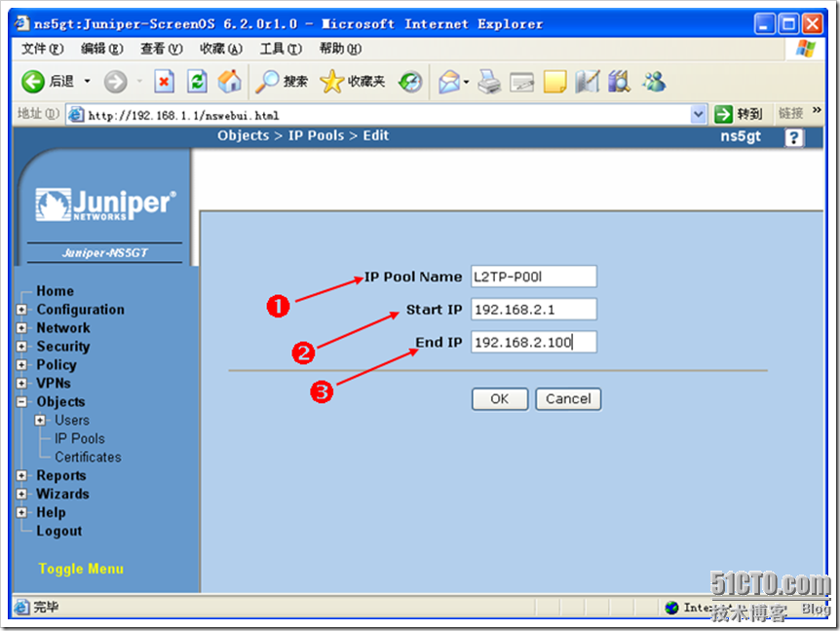Click the End IP input field

click(534, 342)
